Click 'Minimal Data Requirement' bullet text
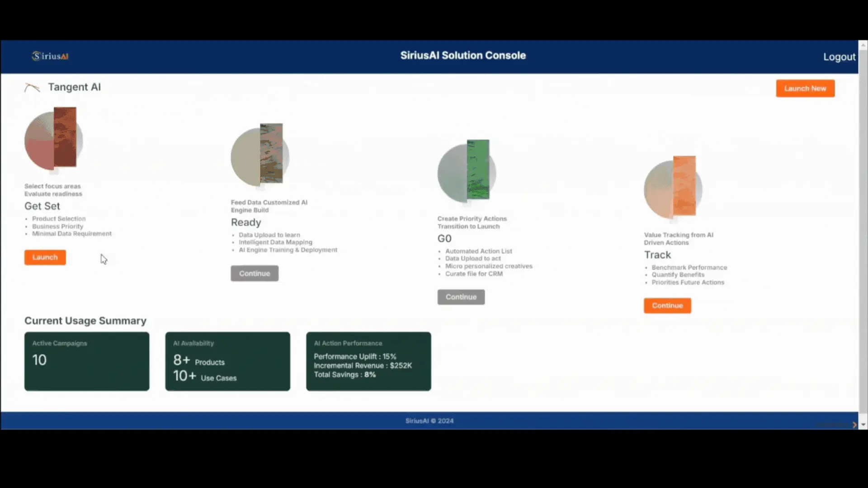Viewport: 868px width, 488px height. 71,234
